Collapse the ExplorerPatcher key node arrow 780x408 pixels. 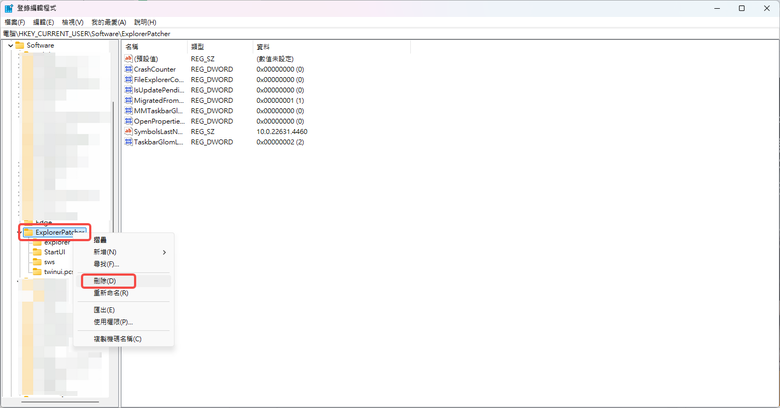(19, 232)
